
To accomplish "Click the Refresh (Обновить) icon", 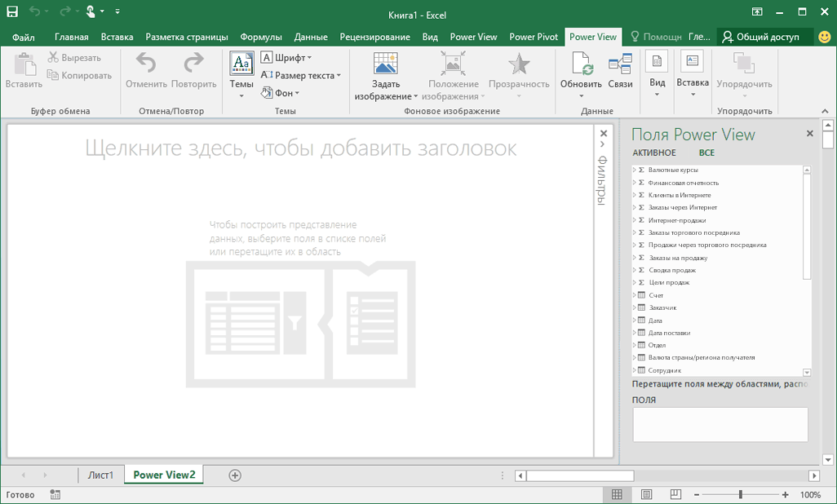I will coord(582,63).
